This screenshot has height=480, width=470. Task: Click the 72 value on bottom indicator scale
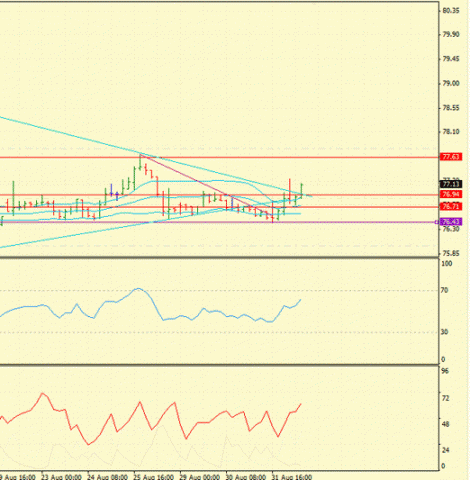(445, 398)
